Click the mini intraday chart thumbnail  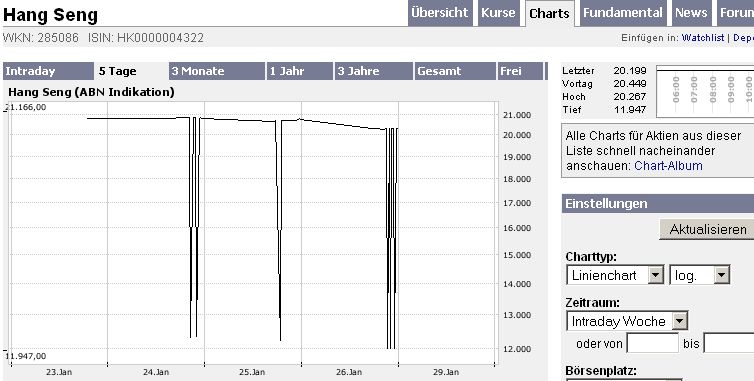[x=705, y=91]
